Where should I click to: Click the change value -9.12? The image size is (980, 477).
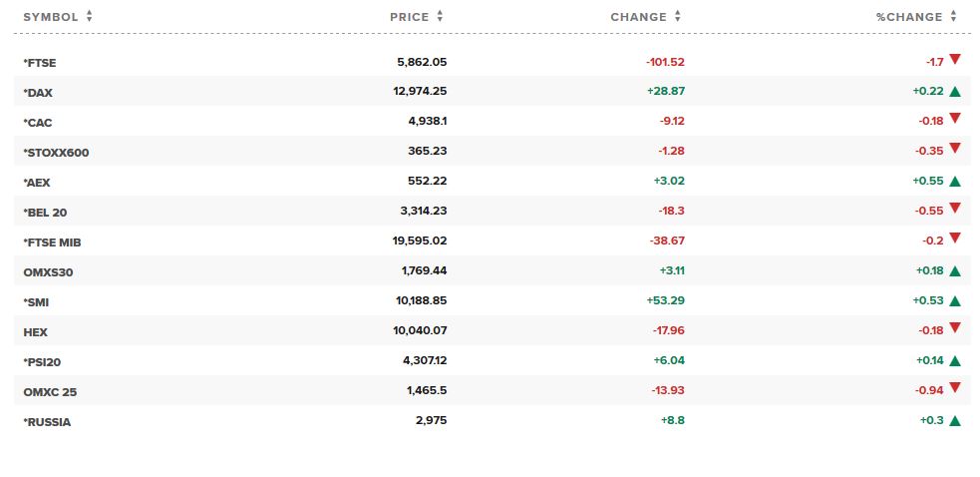[672, 122]
